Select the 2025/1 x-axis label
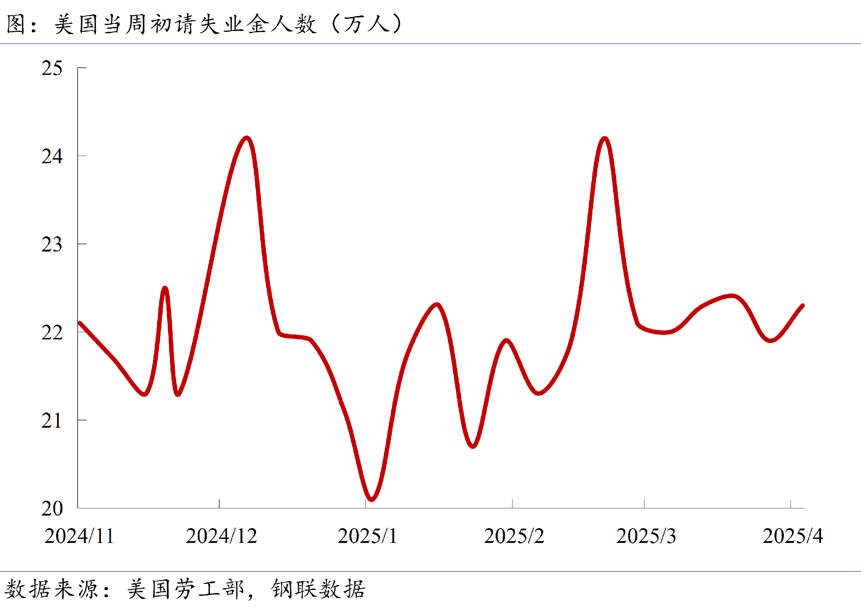Viewport: 861px width, 616px height. (x=367, y=536)
